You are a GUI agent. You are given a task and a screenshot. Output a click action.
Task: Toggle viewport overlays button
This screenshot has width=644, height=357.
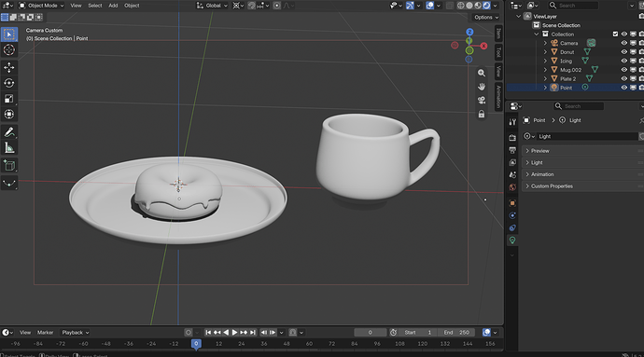pos(429,6)
